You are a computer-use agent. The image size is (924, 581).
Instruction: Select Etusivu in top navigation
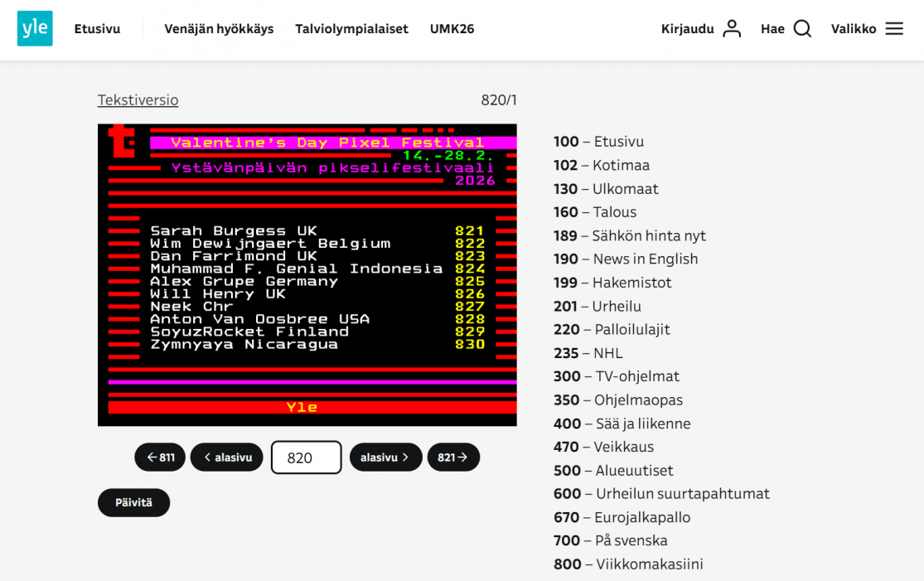click(97, 29)
